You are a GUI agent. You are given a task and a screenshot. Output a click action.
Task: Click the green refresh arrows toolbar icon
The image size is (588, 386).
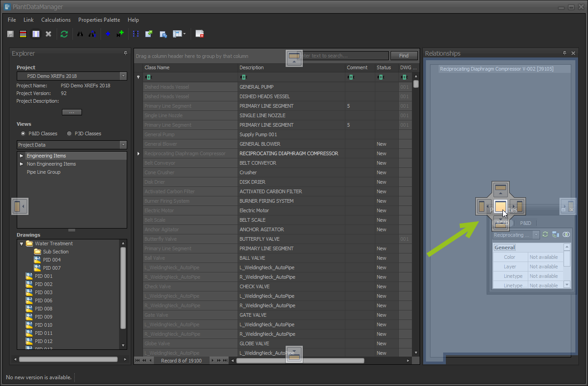click(x=64, y=34)
